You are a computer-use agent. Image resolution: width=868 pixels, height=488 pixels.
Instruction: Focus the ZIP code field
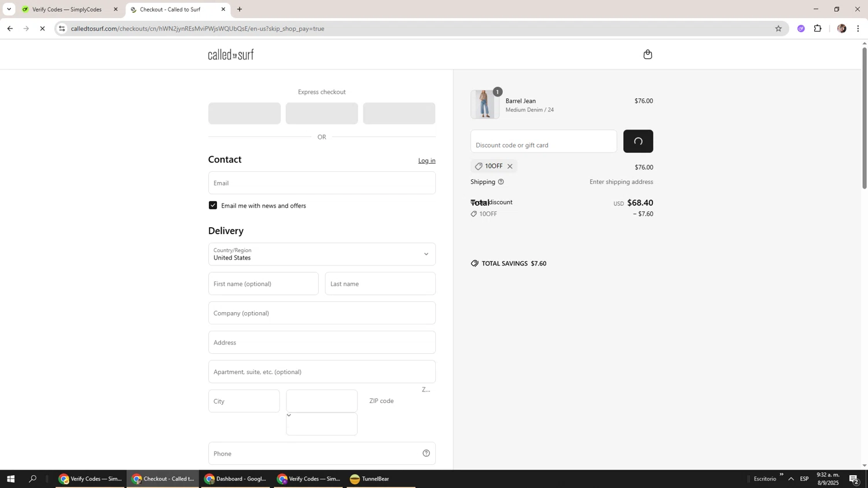pyautogui.click(x=399, y=401)
